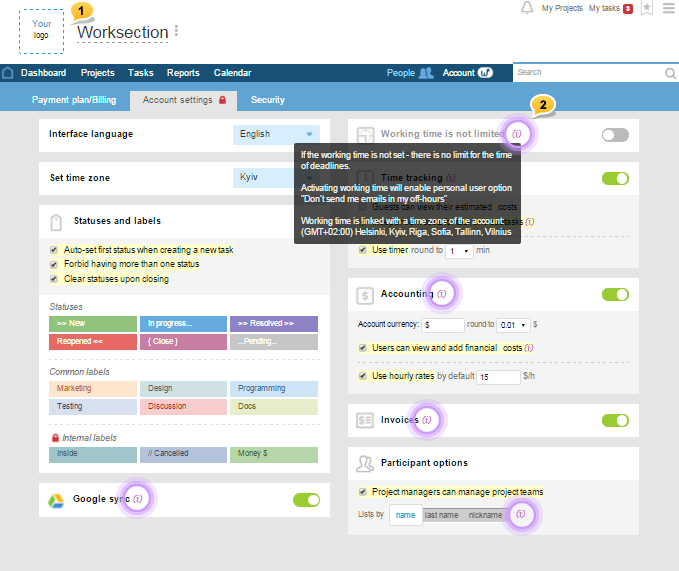Open the Tasks menu
Screen dimensions: 679x571
(140, 73)
